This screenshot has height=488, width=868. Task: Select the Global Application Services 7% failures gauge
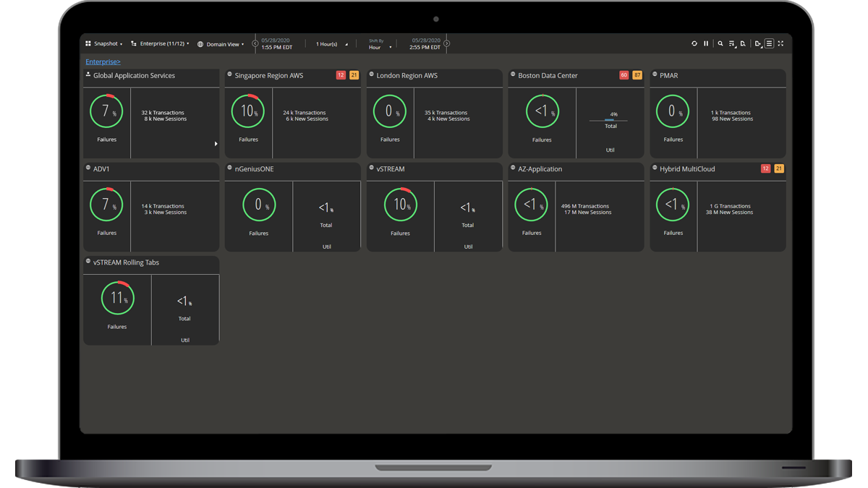point(106,112)
